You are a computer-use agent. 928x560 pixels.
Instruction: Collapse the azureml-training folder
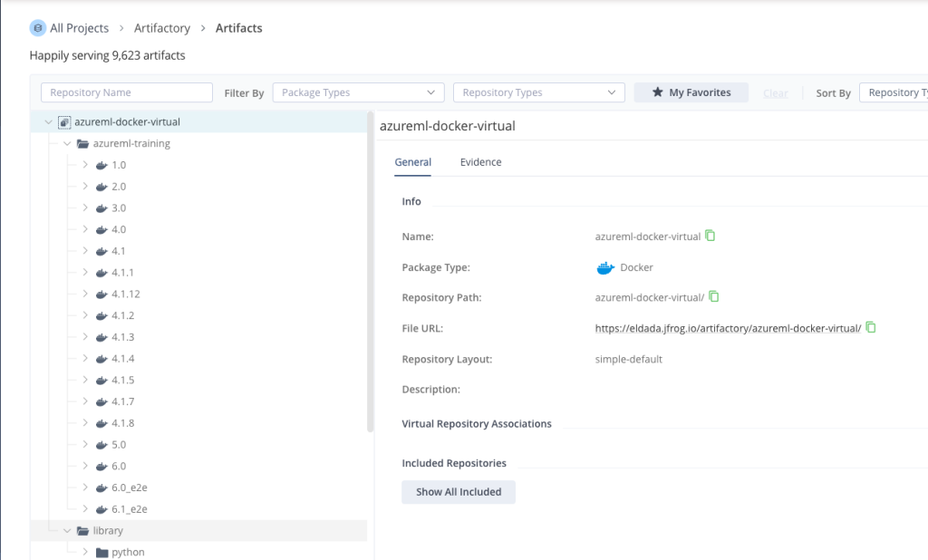(x=66, y=143)
